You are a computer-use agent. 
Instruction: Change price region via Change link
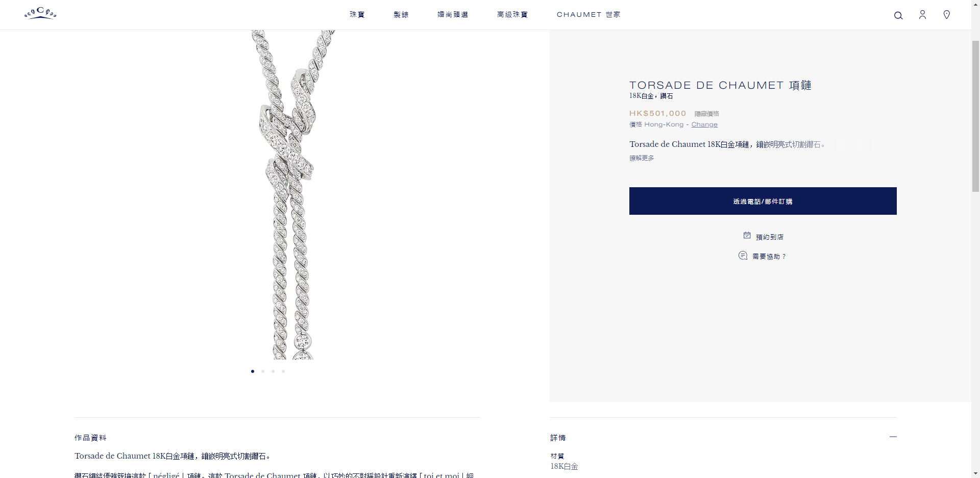tap(704, 124)
